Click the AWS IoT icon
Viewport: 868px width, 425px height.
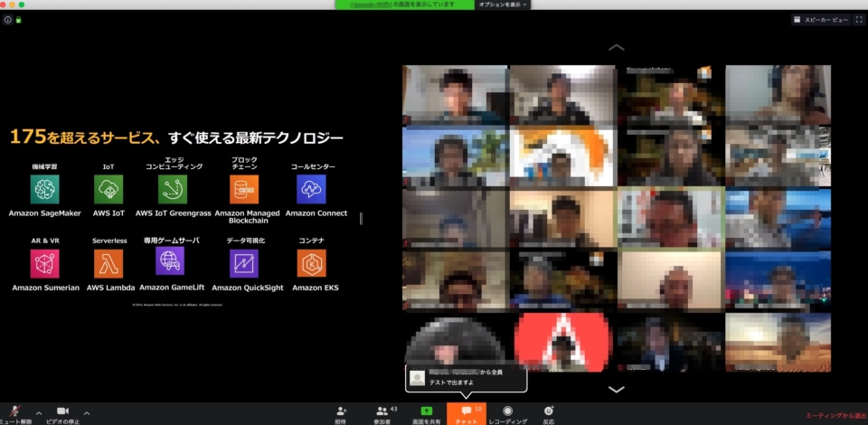point(108,189)
